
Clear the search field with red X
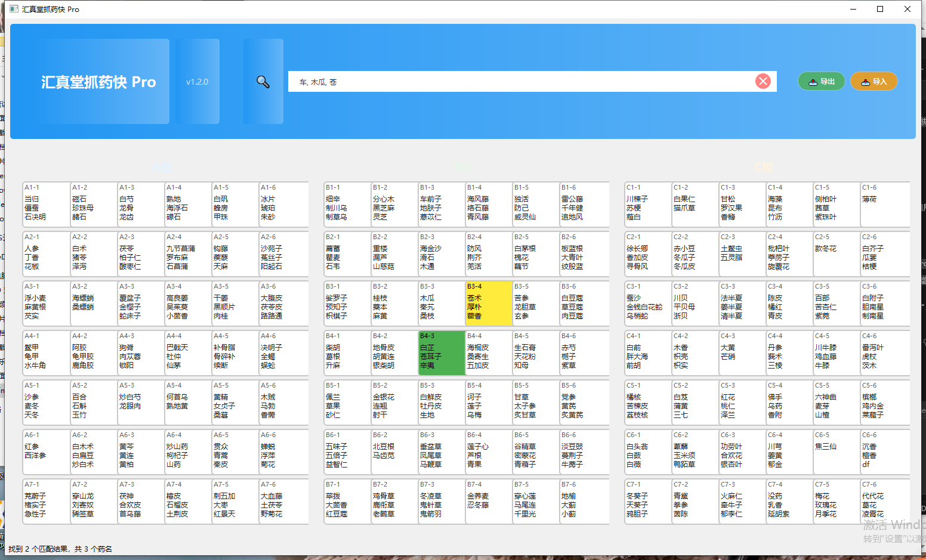pyautogui.click(x=763, y=81)
